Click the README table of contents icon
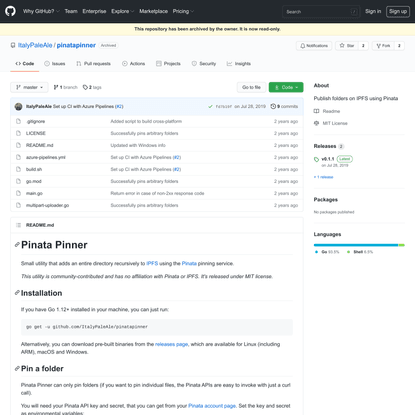415x415 pixels. (x=18, y=225)
